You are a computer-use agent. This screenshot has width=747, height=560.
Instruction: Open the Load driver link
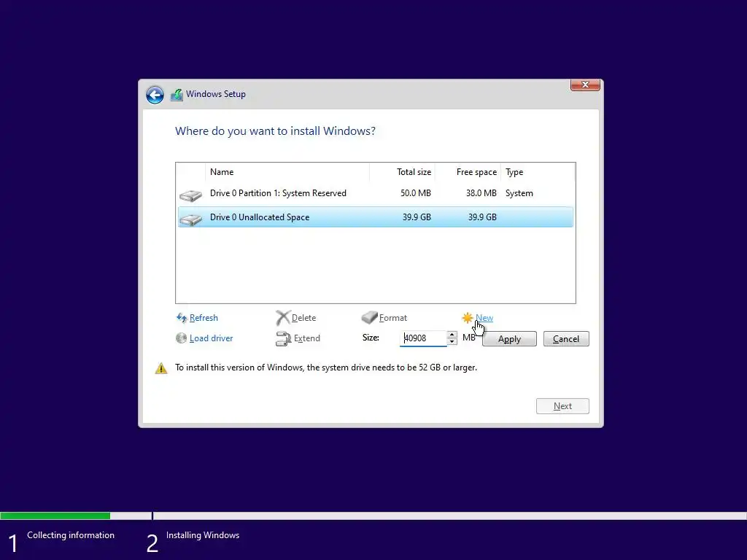(211, 338)
